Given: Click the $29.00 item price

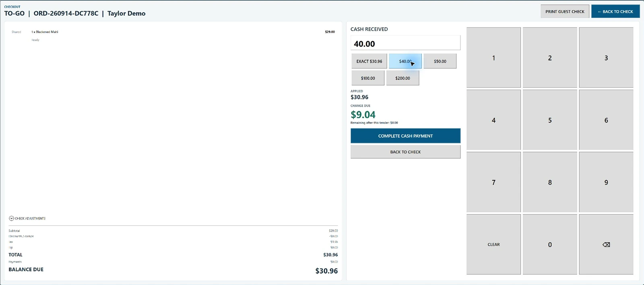Looking at the screenshot, I should (330, 32).
